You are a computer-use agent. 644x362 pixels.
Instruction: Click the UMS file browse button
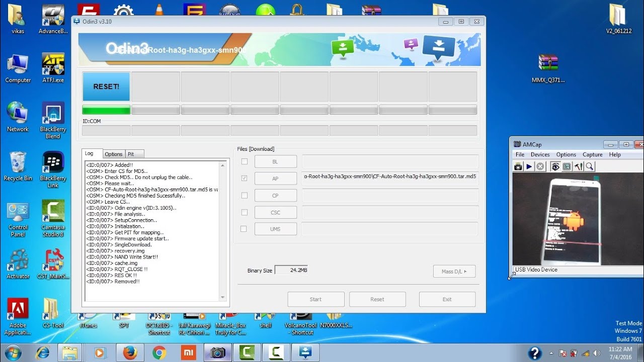click(275, 229)
